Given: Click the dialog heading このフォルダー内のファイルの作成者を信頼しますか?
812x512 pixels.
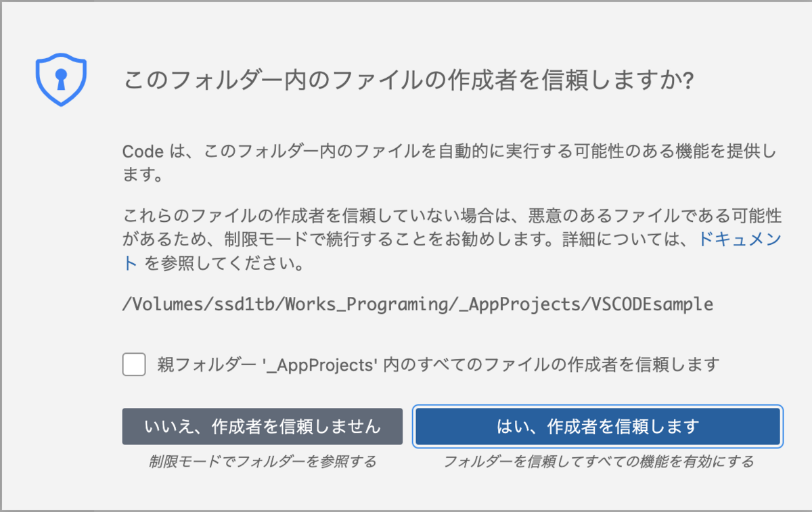Looking at the screenshot, I should pyautogui.click(x=409, y=81).
